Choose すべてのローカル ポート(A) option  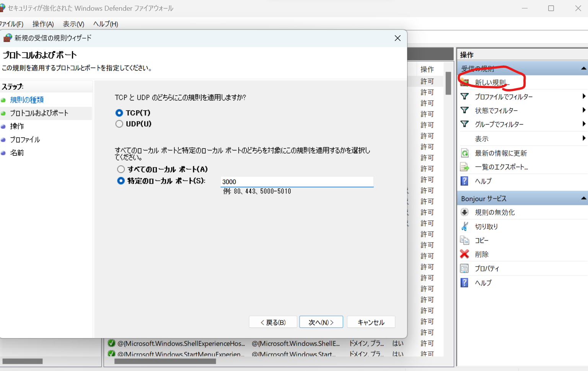[x=121, y=169]
